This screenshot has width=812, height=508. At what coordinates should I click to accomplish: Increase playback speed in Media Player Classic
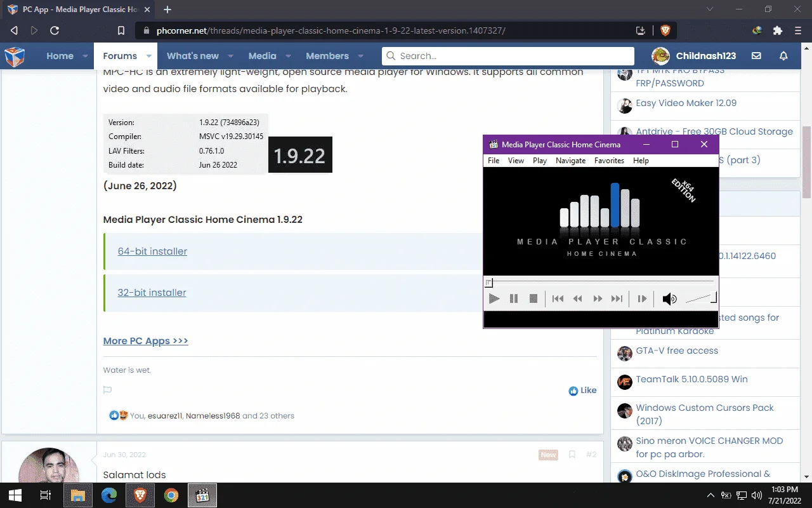598,299
